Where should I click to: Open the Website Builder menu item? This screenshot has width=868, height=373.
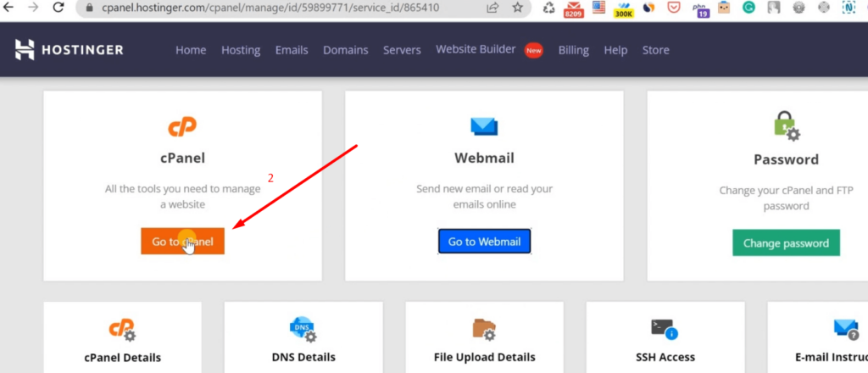(x=476, y=49)
